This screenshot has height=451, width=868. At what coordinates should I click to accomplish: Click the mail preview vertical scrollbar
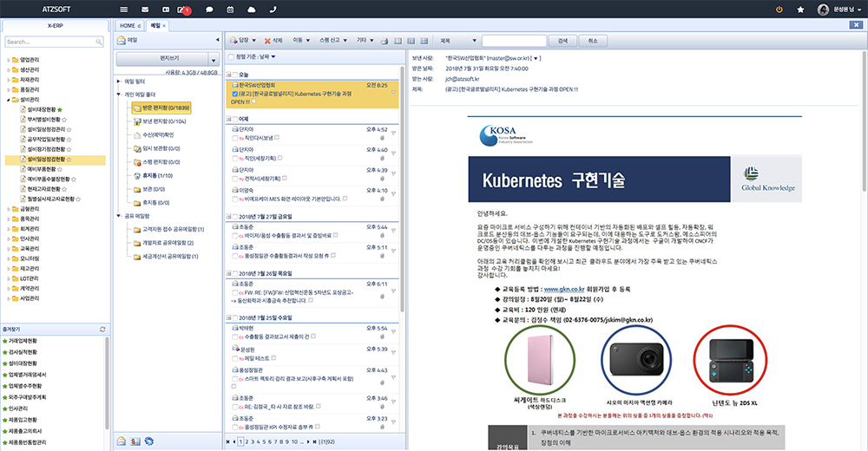click(x=865, y=121)
